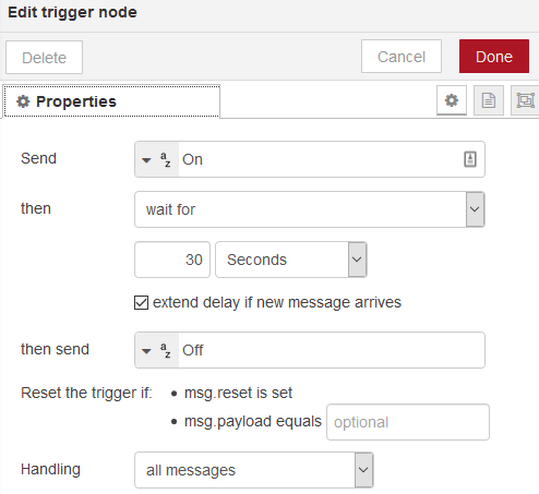Open then send payload type dropdown arrow

pos(146,351)
